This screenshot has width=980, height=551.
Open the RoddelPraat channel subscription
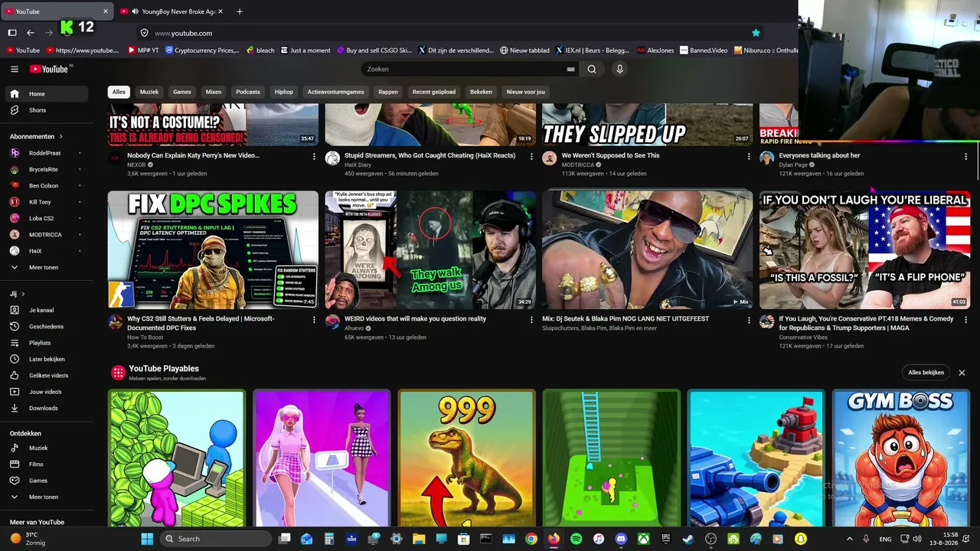(48, 153)
